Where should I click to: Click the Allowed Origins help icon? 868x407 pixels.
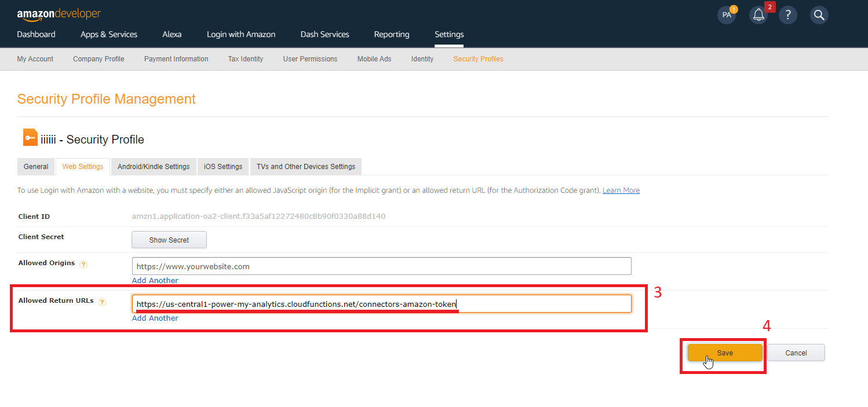83,265
